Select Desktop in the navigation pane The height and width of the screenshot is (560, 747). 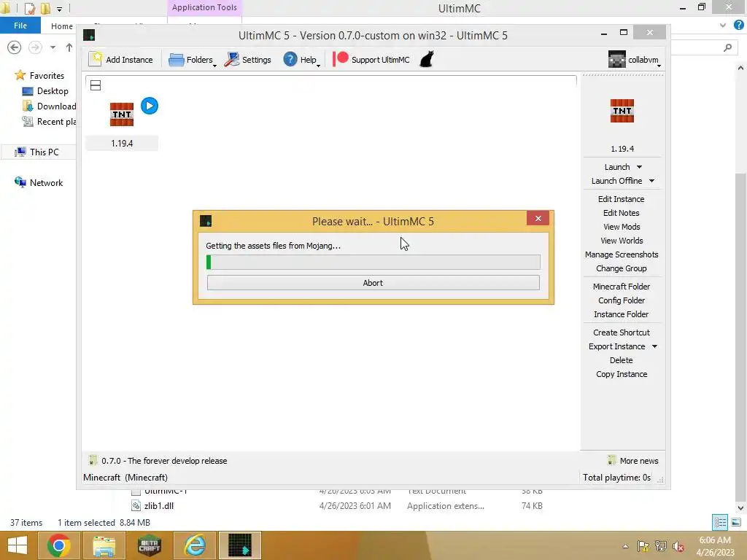[46, 91]
